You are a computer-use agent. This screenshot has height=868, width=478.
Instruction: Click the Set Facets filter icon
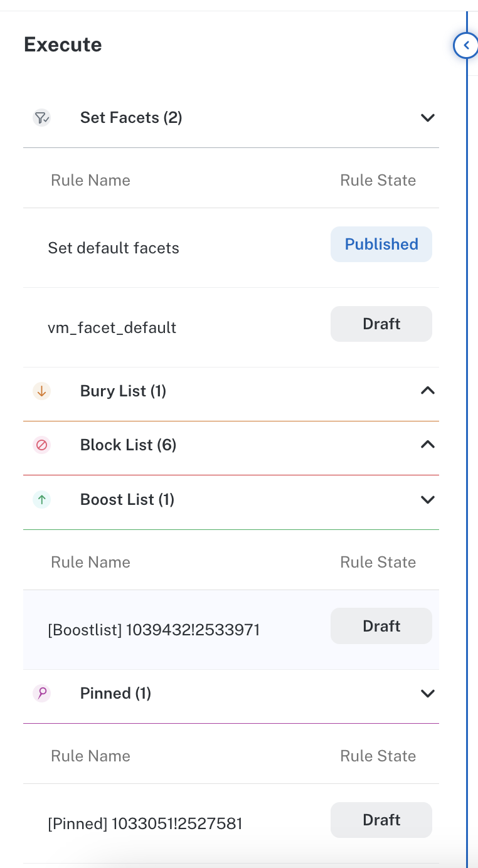pyautogui.click(x=41, y=117)
